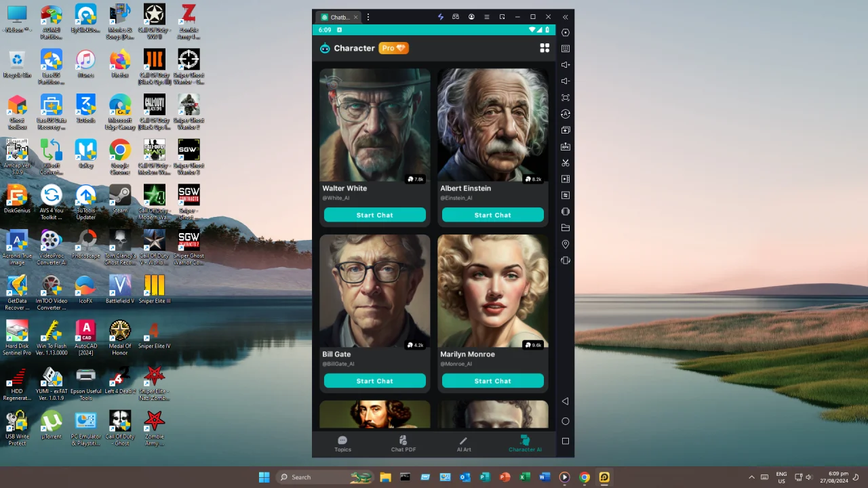
Task: Click the emulator install APK icon
Action: coord(566,146)
